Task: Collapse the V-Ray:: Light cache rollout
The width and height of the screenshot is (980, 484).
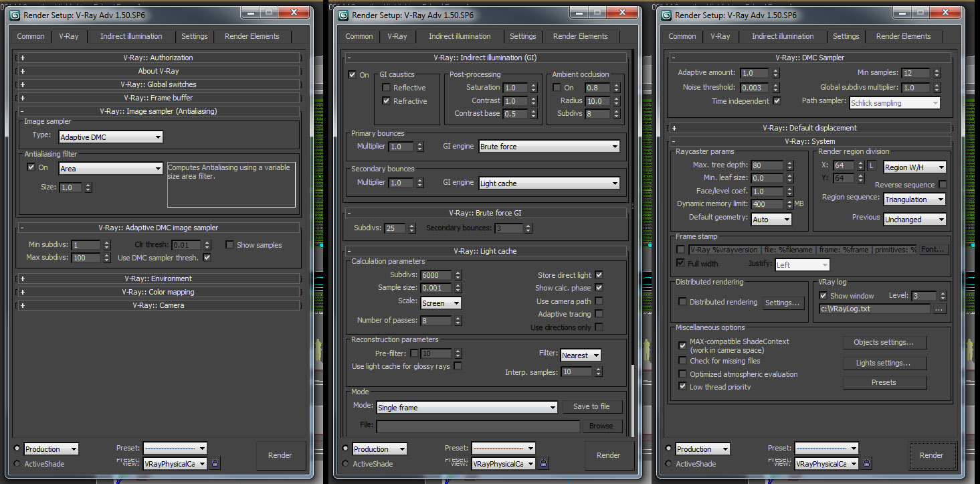Action: (x=485, y=251)
